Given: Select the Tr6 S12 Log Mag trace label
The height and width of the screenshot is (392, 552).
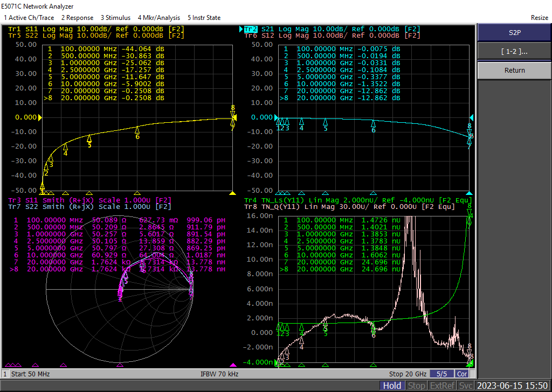Looking at the screenshot, I should [332, 36].
